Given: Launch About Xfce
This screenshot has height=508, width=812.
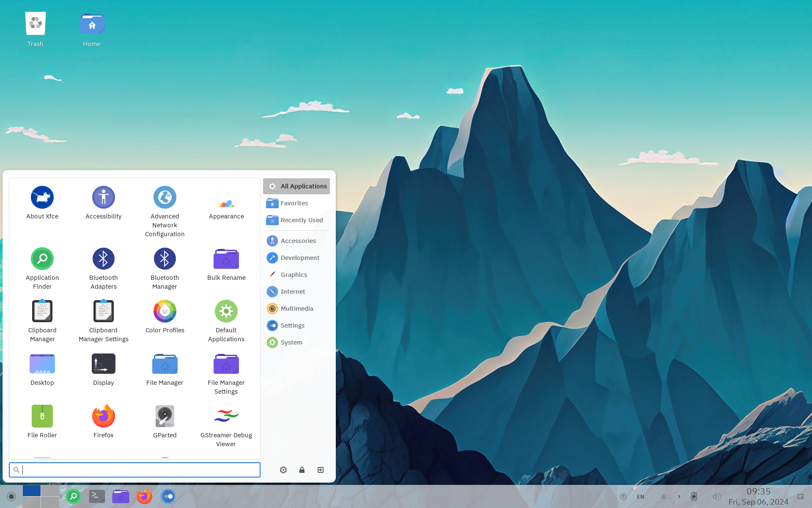Looking at the screenshot, I should pyautogui.click(x=42, y=198).
